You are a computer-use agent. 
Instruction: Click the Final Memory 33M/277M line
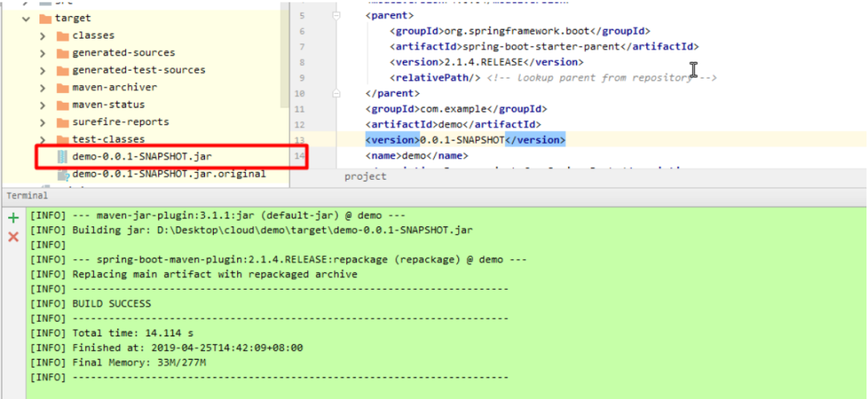tap(118, 363)
